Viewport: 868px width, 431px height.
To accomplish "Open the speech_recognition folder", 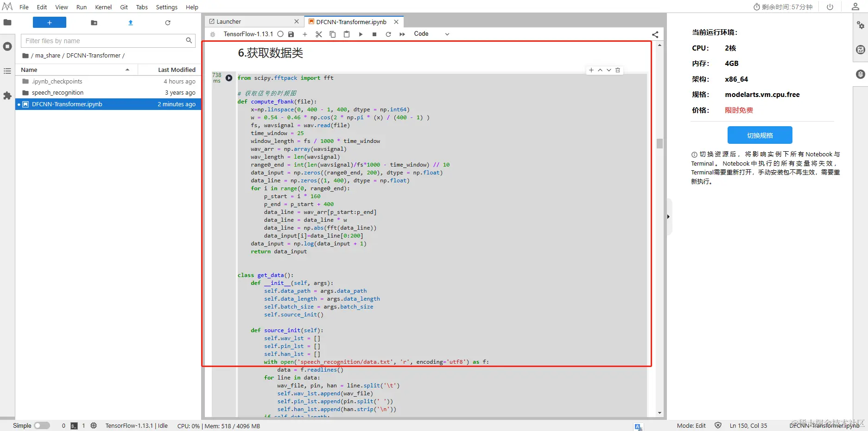I will pyautogui.click(x=58, y=93).
